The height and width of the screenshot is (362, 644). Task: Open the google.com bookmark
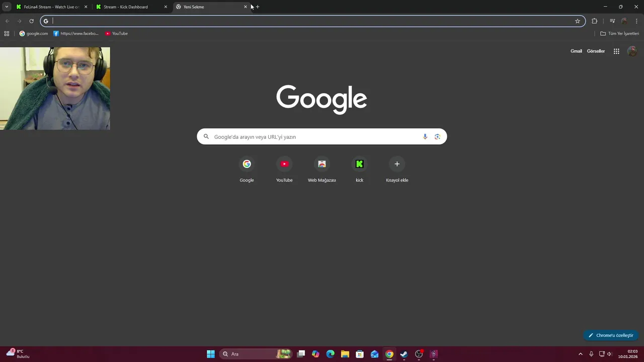point(34,34)
